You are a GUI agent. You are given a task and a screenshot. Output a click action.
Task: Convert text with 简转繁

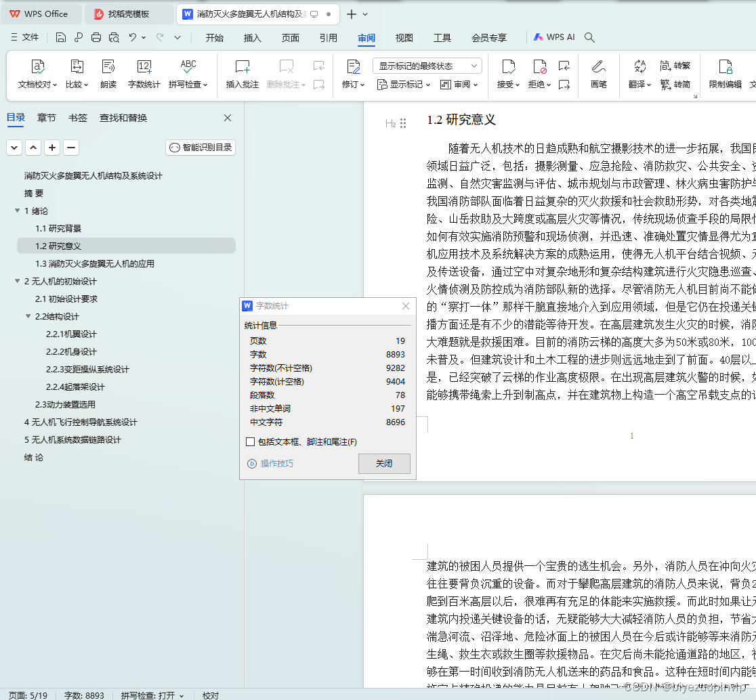675,66
